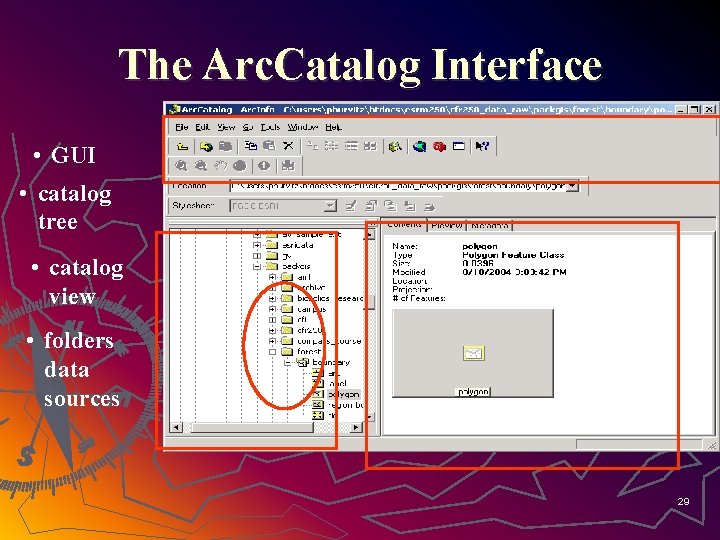Collapse the packgis folder node
720x540 pixels.
tap(257, 266)
